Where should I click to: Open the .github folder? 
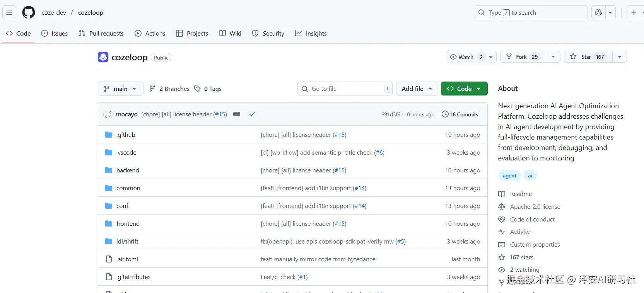click(126, 135)
